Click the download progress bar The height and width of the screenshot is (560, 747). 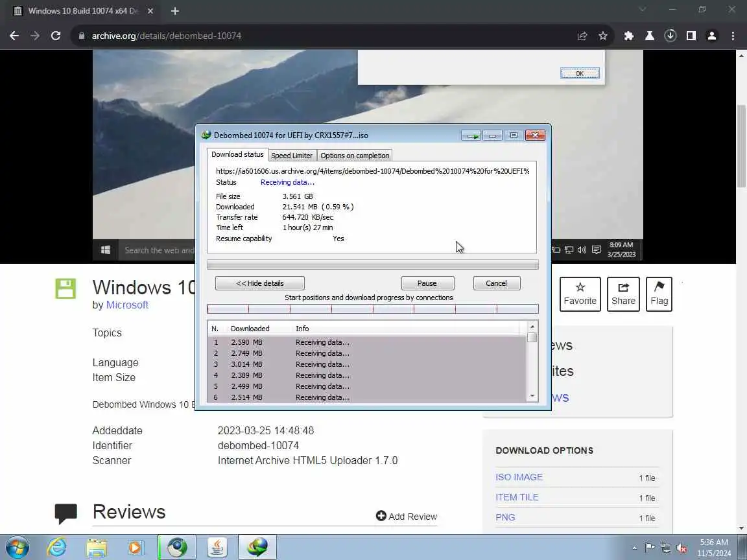(373, 264)
